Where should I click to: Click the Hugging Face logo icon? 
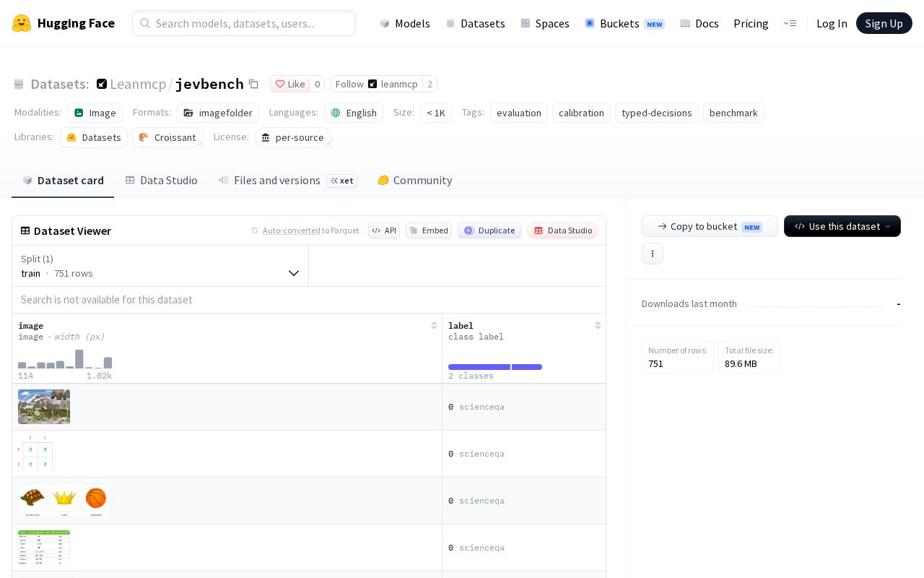click(x=22, y=23)
